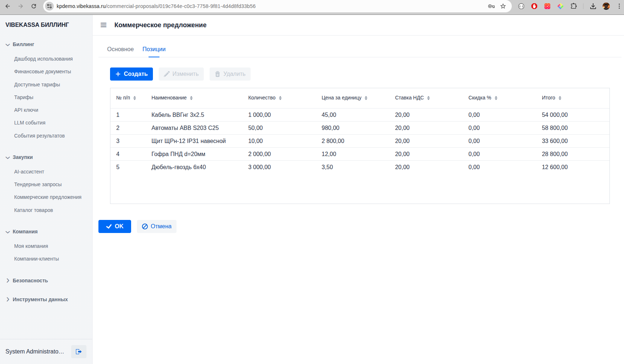Screen dimensions: 624x364
Task: Bookmark page with the star icon
Action: [503, 6]
